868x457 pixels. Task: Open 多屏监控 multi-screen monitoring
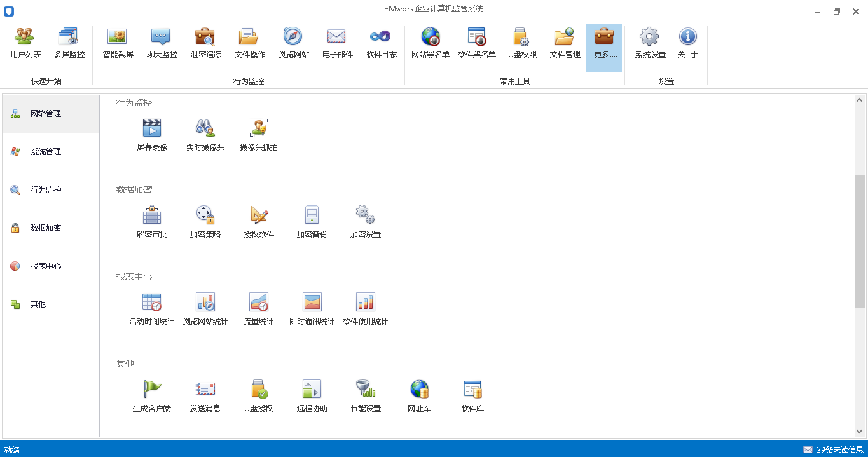click(69, 43)
